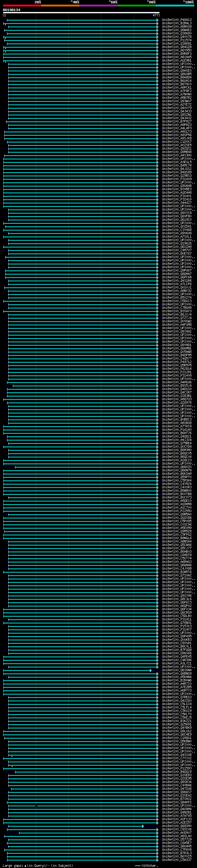Select the UniRef100_Q86N78 label
This screenshot has height=868, width=197.
click(177, 470)
